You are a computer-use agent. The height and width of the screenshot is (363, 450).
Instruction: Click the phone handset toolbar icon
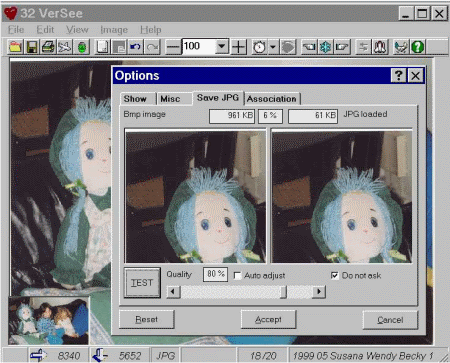401,47
